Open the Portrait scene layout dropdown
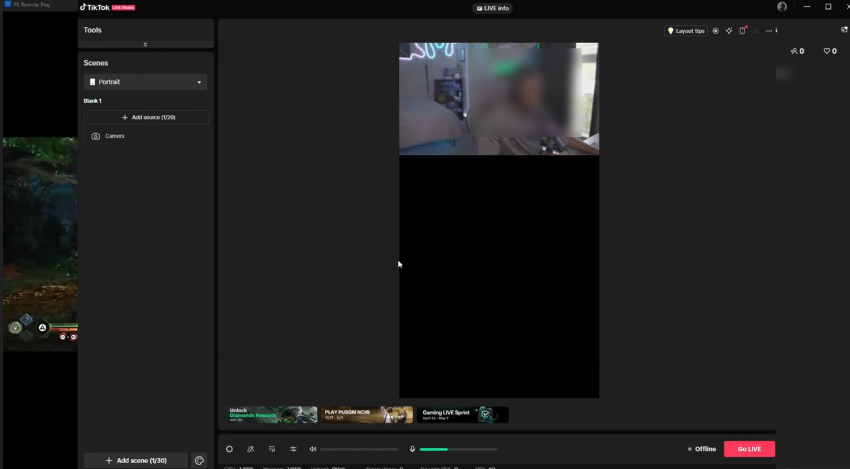Screen dimensions: 850x469 pos(146,82)
